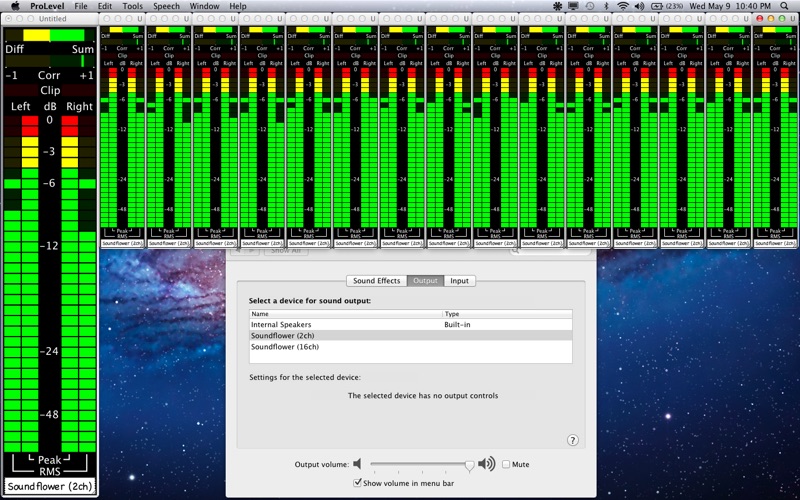Select Soundflower (16ch) output device
800x500 pixels.
411,347
